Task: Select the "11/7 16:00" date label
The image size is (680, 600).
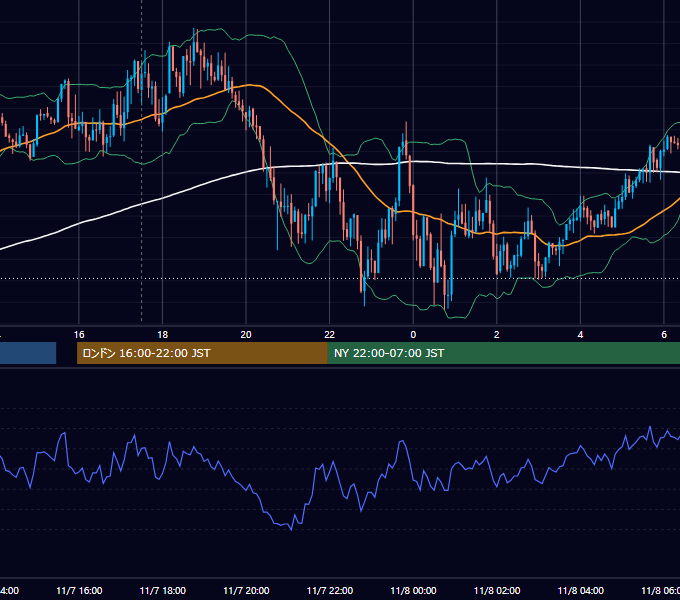Action: 79,590
